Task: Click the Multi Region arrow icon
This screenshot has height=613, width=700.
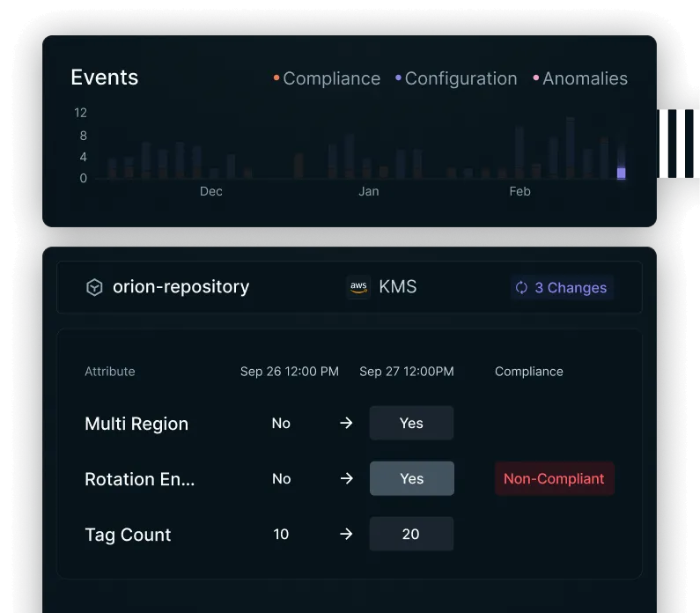Action: click(x=346, y=424)
